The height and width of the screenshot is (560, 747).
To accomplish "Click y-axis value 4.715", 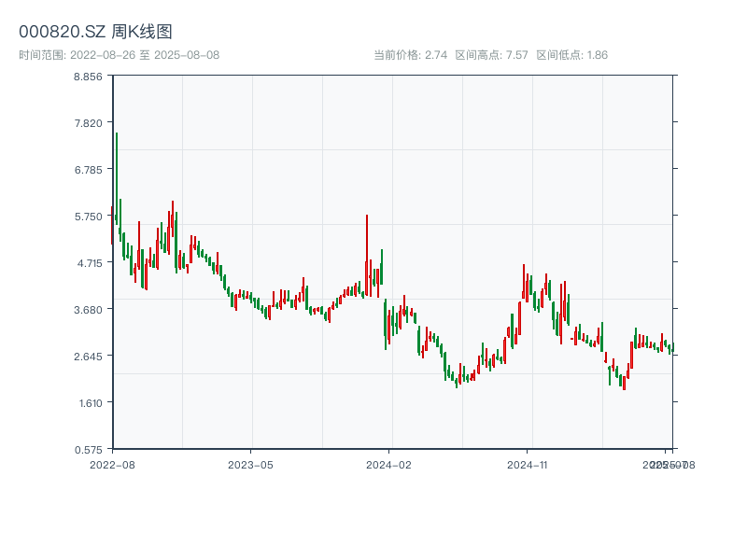I will point(90,263).
